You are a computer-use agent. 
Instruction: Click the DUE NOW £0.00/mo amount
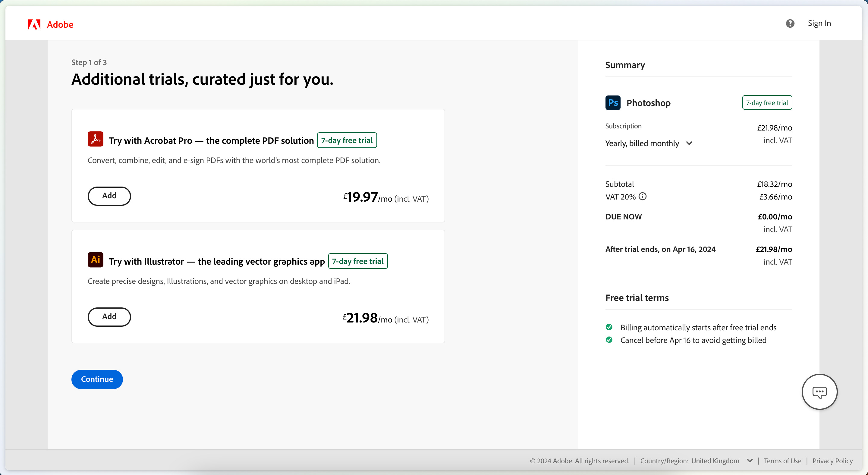pyautogui.click(x=775, y=217)
